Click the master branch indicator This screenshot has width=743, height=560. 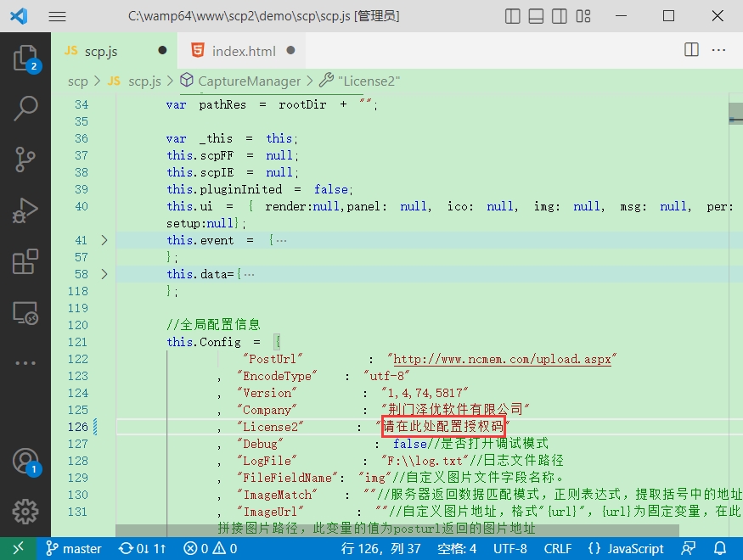(x=74, y=549)
